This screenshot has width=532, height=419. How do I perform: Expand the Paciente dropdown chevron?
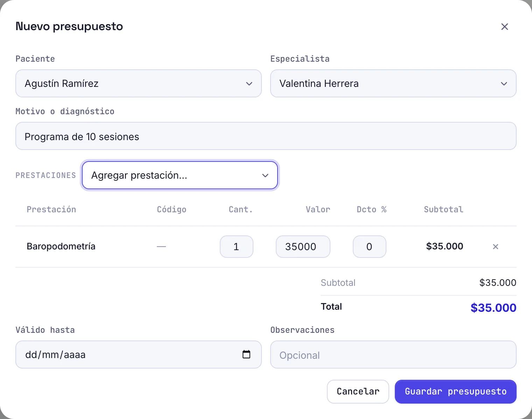pos(249,84)
